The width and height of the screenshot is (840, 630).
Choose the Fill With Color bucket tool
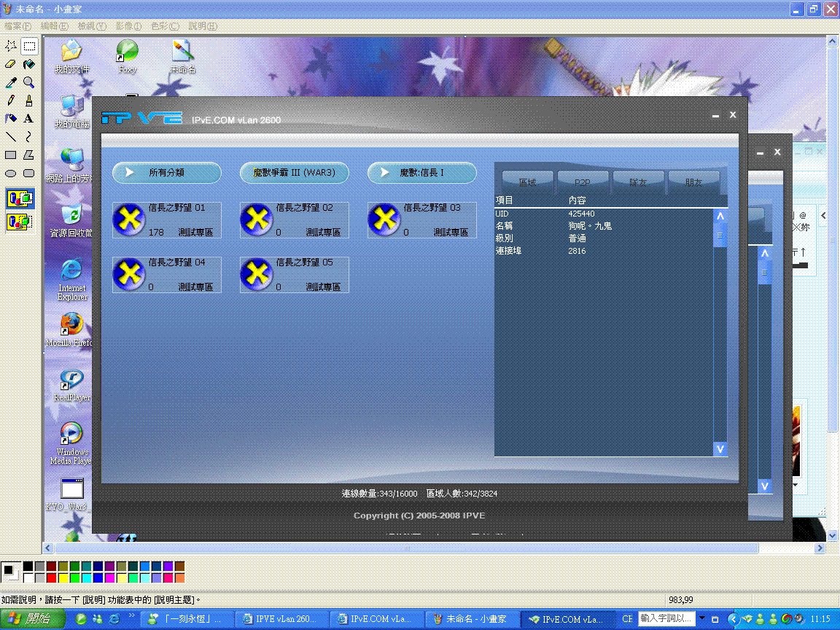pyautogui.click(x=29, y=64)
